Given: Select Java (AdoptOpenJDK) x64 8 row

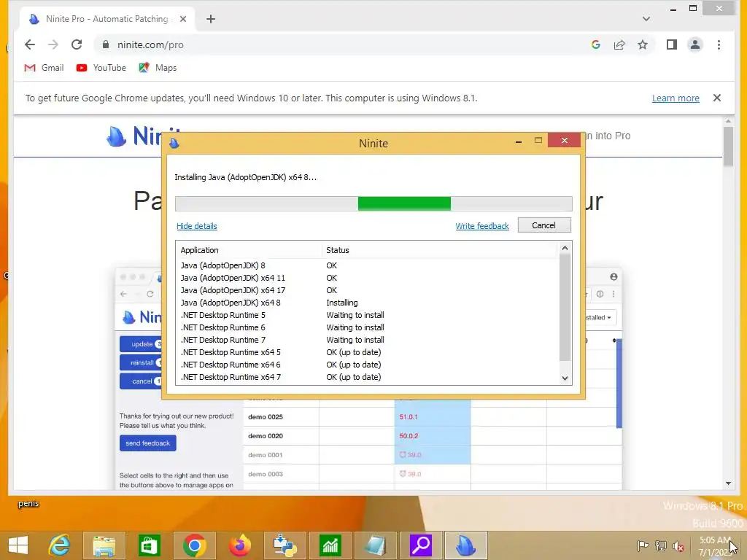Looking at the screenshot, I should point(368,303).
